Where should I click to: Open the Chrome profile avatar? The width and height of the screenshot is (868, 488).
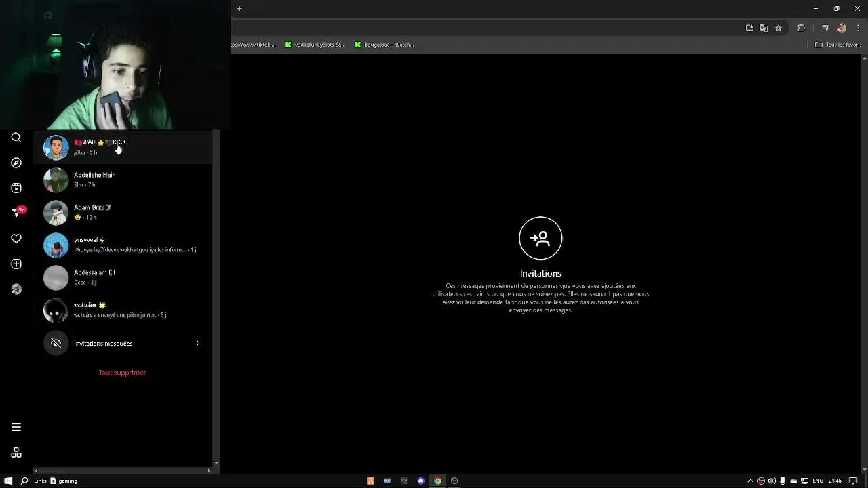(842, 28)
